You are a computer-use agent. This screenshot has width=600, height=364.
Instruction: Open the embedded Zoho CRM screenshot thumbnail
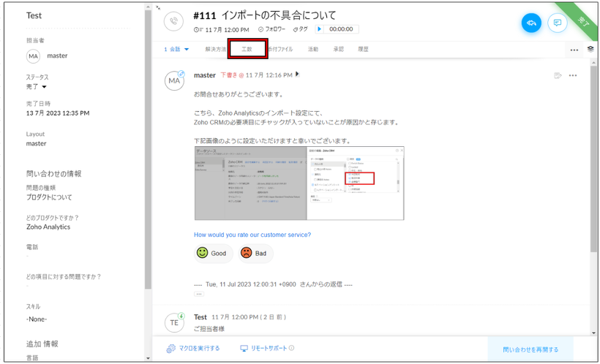(299, 183)
